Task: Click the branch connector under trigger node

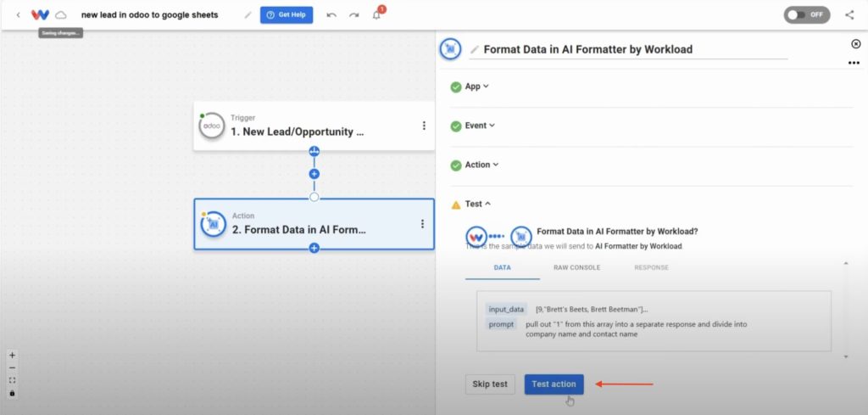Action: [314, 151]
